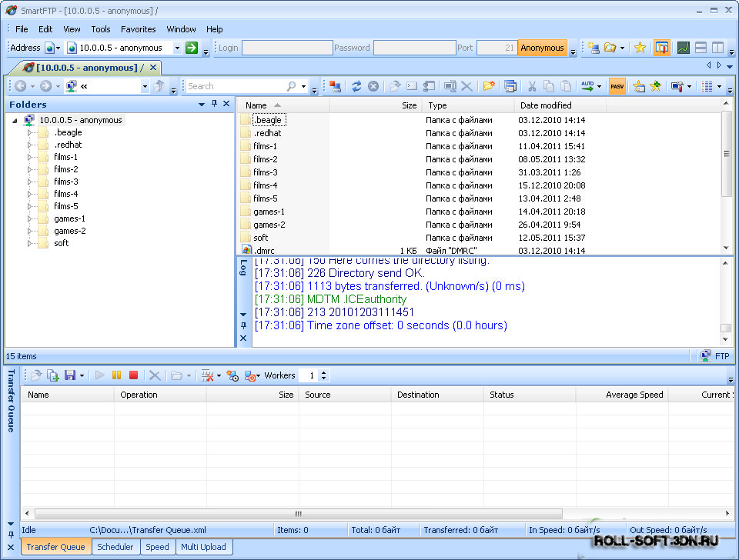Click the Save queue floppy disk icon
The height and width of the screenshot is (560, 739).
point(70,375)
